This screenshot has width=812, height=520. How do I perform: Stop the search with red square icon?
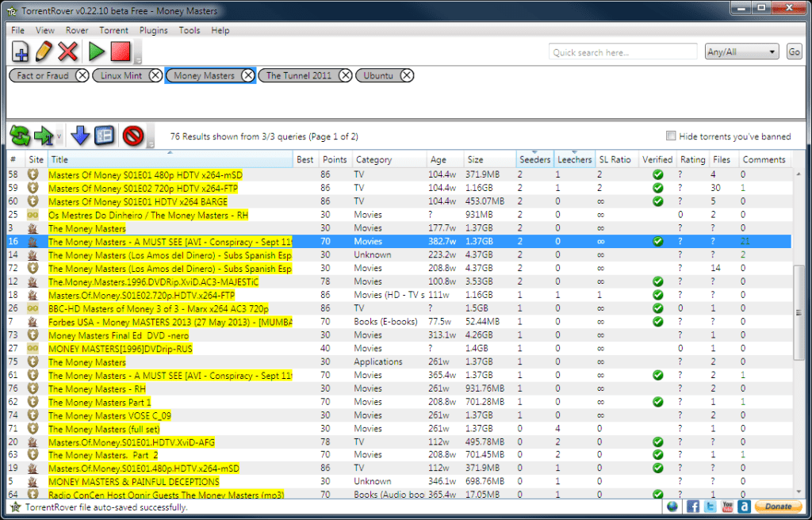[120, 52]
